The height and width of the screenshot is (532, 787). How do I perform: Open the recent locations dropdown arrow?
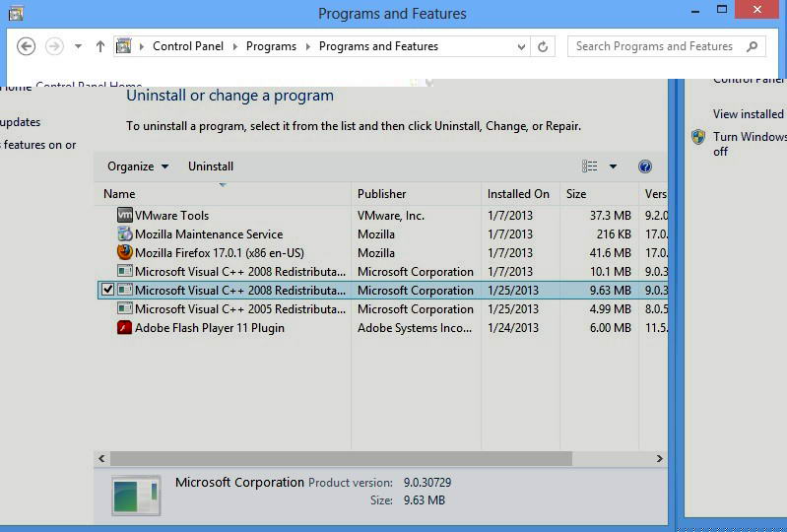78,46
